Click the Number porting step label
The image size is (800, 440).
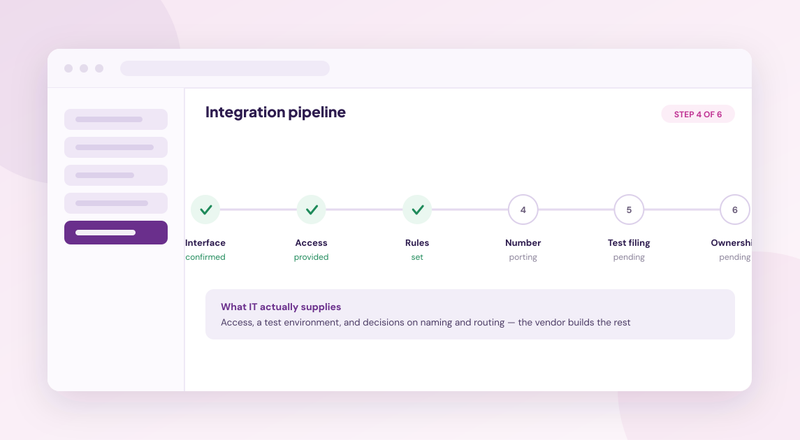523,250
